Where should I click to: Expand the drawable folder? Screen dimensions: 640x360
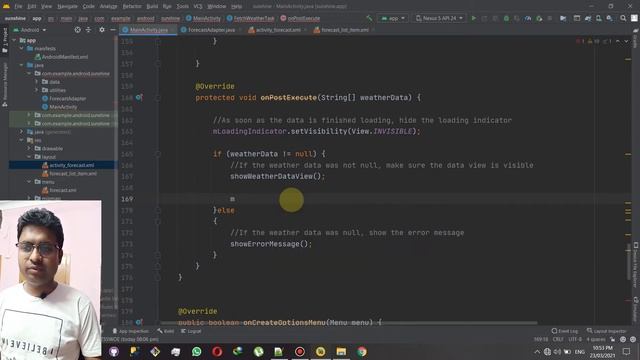pos(29,148)
